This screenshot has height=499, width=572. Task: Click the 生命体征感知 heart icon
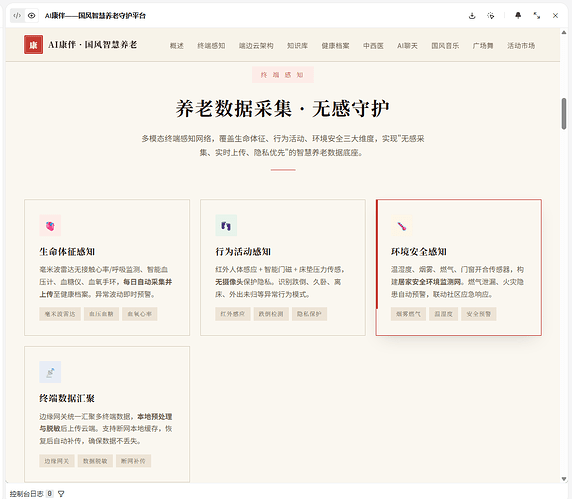click(50, 226)
